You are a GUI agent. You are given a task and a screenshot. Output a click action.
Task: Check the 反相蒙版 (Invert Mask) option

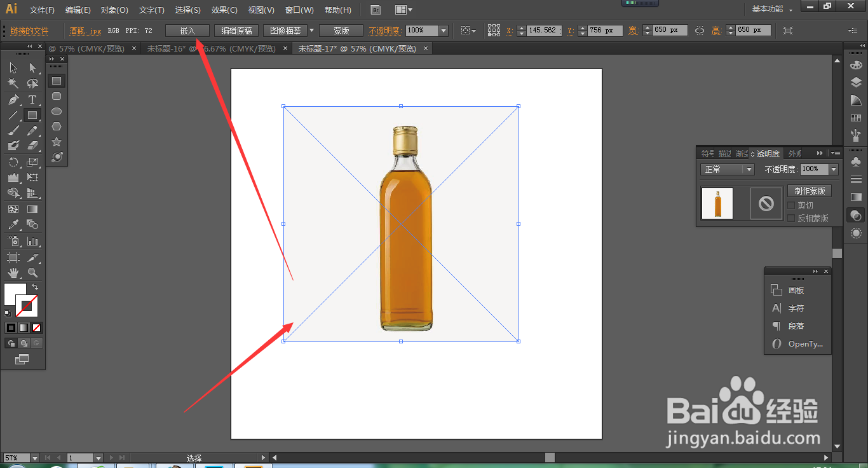(x=791, y=218)
